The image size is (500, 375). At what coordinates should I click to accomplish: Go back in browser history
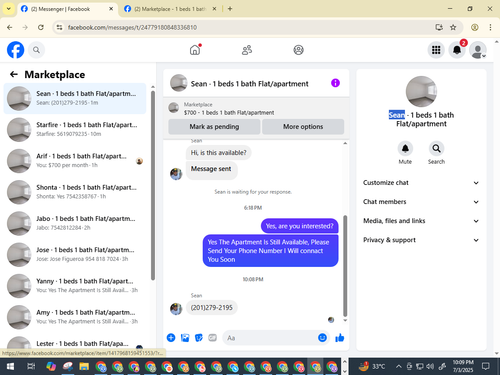click(10, 27)
